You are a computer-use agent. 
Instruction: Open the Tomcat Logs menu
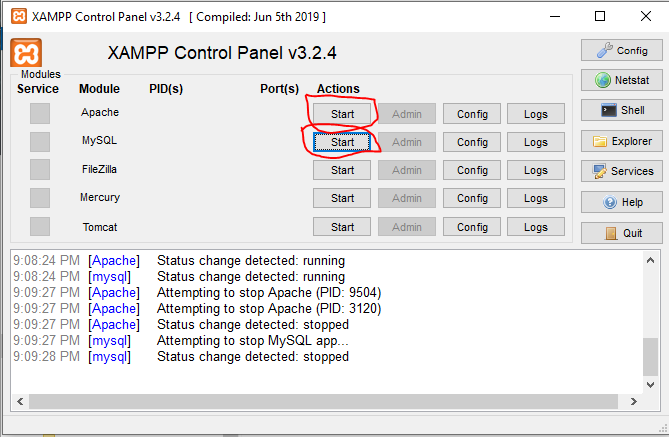(536, 227)
